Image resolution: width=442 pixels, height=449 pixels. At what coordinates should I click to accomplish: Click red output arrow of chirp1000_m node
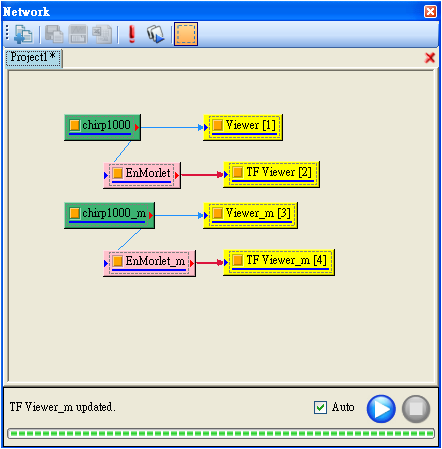tap(151, 216)
